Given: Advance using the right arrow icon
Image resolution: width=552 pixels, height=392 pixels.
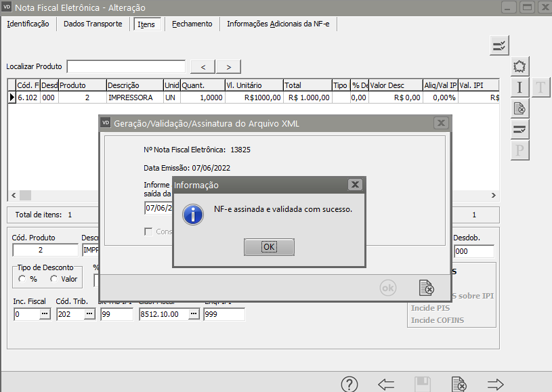Looking at the screenshot, I should (x=496, y=384).
